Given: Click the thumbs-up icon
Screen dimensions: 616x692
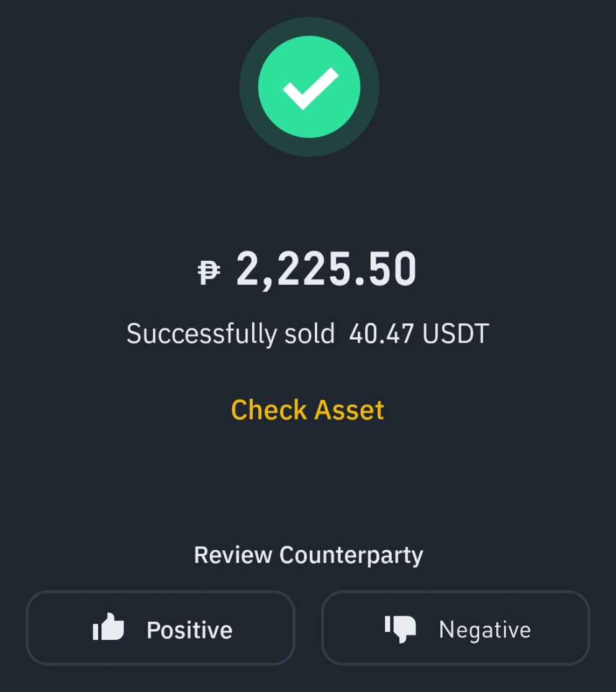Looking at the screenshot, I should coord(108,627).
